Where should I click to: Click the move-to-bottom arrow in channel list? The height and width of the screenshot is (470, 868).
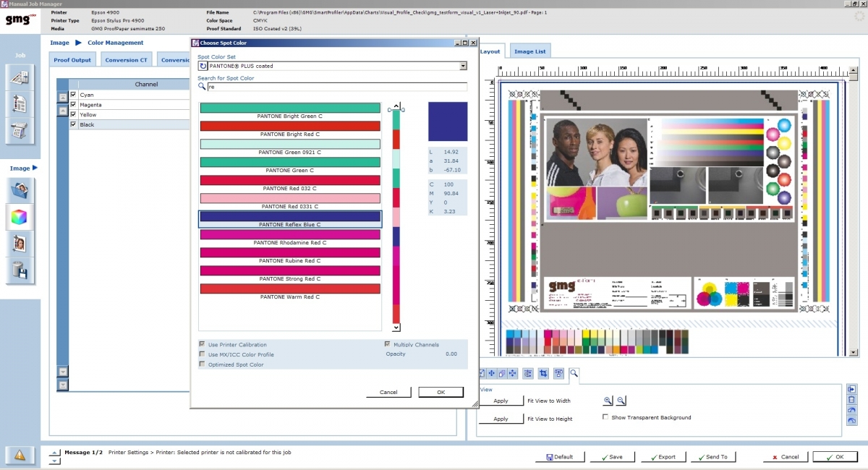(x=63, y=385)
